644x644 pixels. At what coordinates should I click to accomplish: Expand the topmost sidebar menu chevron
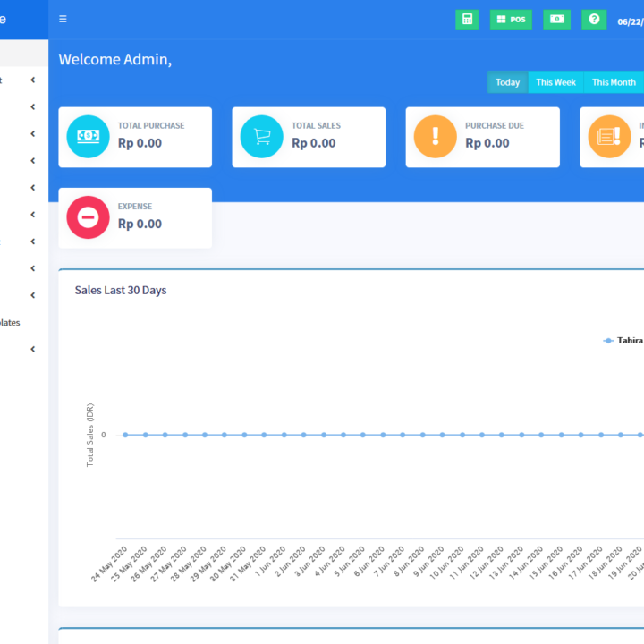point(33,80)
